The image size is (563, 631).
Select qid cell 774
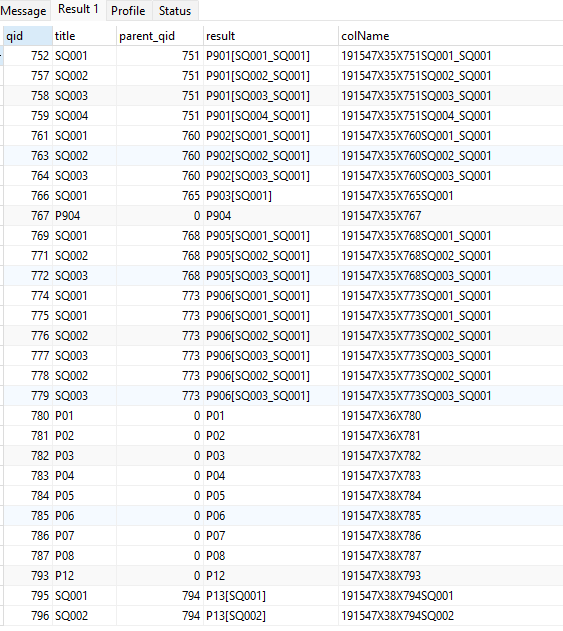coord(28,296)
